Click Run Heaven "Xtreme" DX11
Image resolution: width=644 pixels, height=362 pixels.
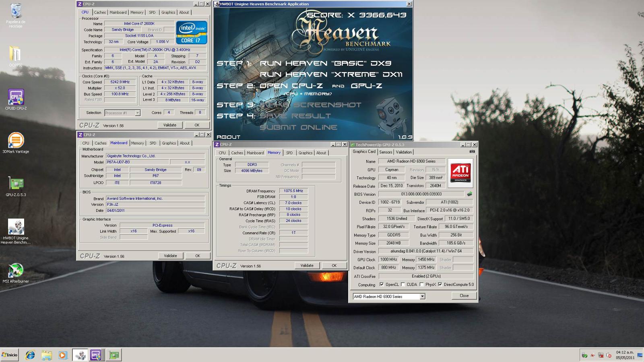pyautogui.click(x=331, y=74)
